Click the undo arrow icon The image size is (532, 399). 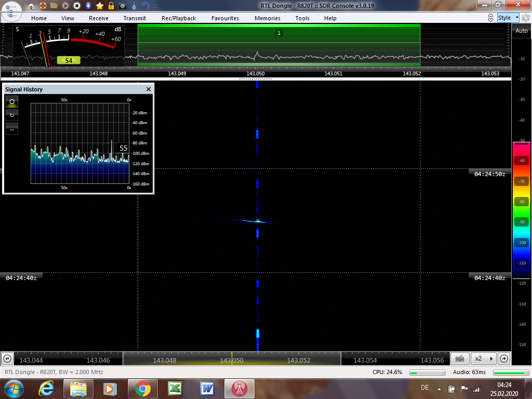coord(145,5)
